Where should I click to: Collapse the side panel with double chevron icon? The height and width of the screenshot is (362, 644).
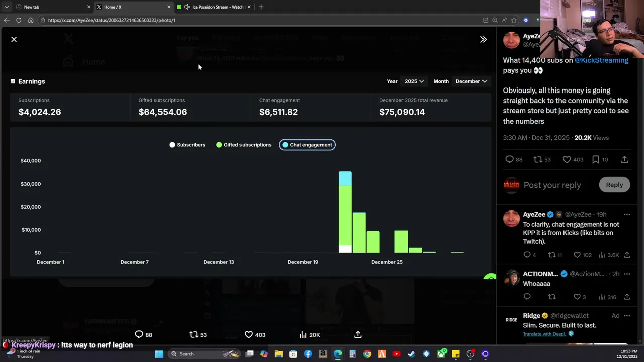[484, 39]
